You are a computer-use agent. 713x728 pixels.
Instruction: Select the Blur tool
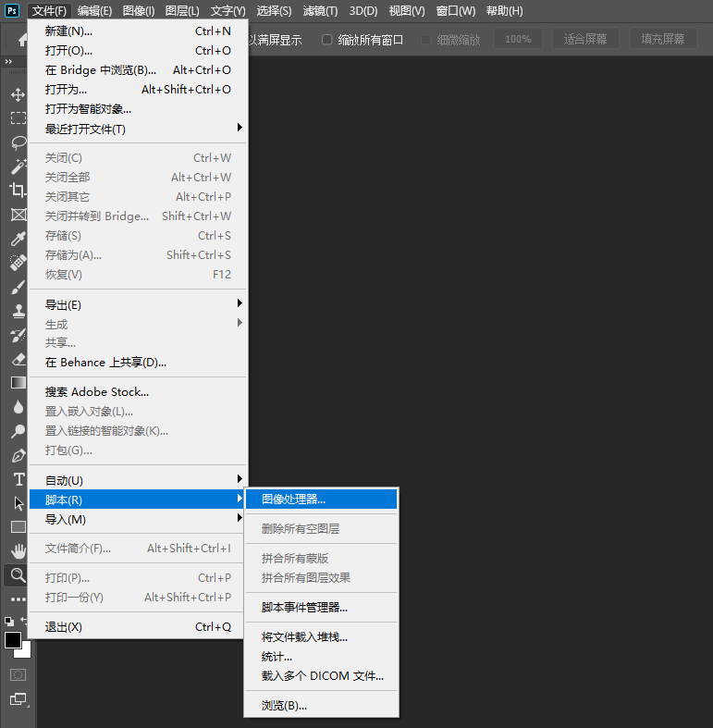18,407
